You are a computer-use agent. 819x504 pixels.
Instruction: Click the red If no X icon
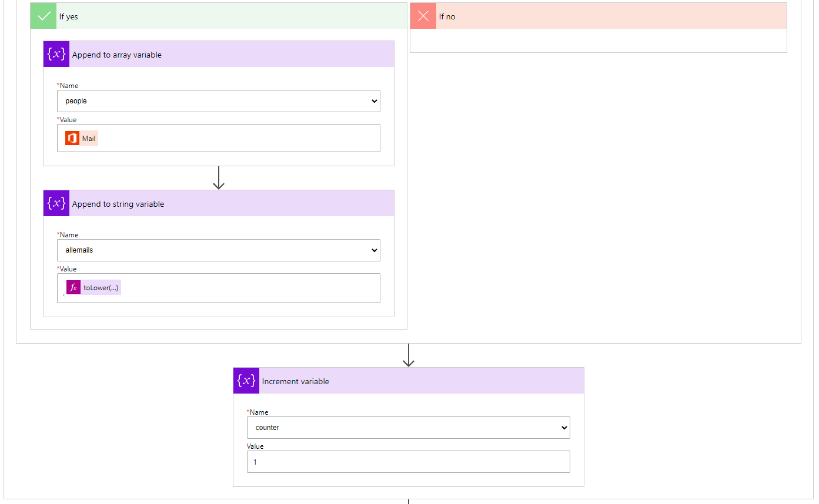(x=423, y=16)
